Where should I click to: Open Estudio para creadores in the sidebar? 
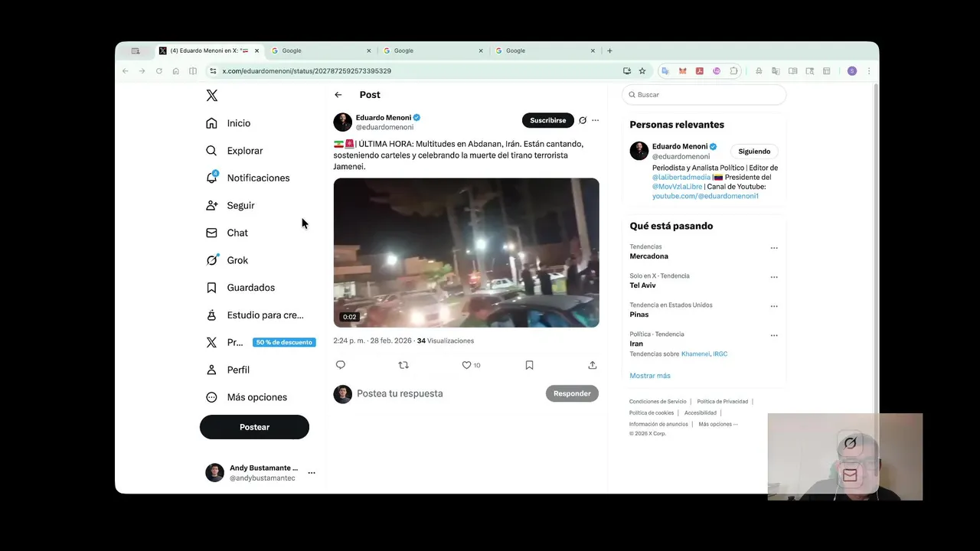tap(255, 315)
